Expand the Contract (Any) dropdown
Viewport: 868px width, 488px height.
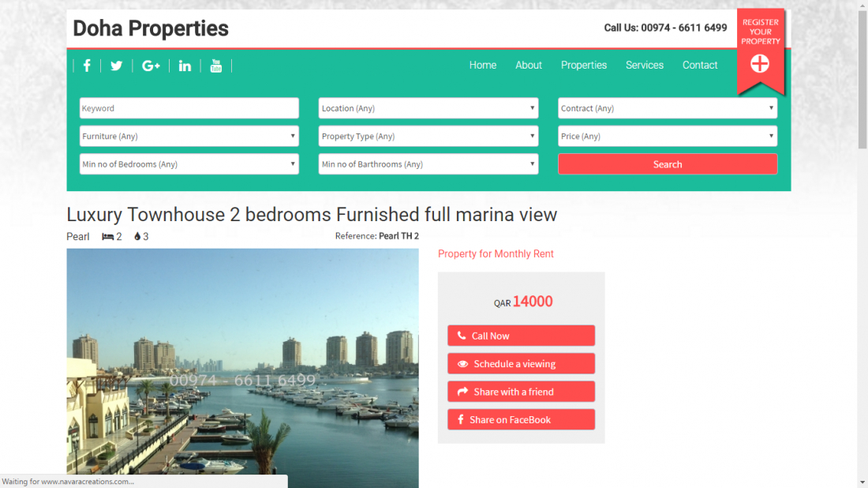click(x=668, y=108)
